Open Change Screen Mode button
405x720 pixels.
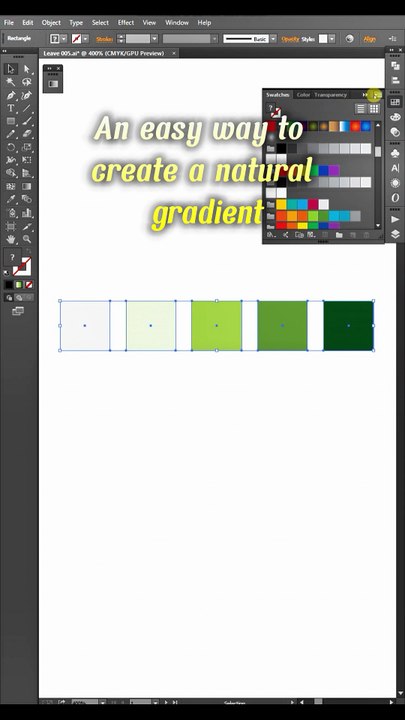[18, 311]
